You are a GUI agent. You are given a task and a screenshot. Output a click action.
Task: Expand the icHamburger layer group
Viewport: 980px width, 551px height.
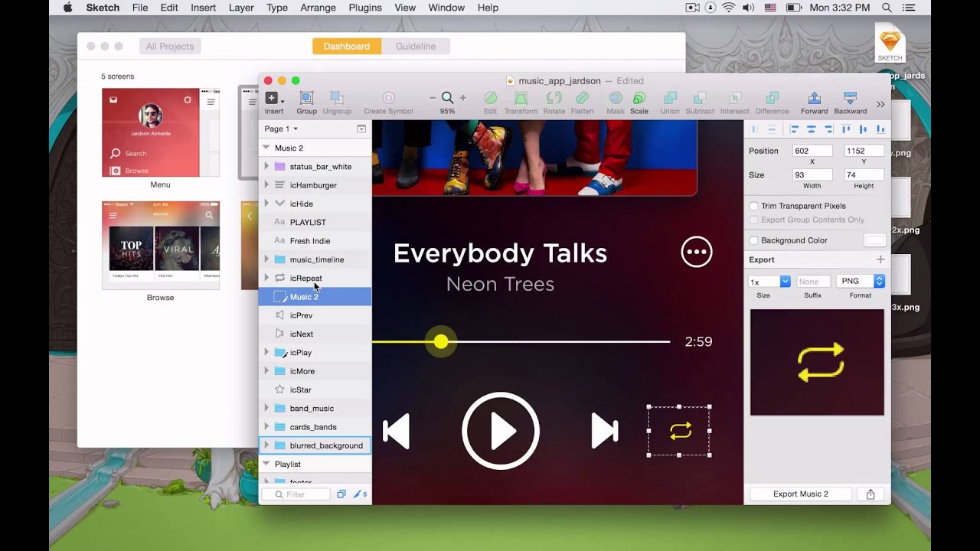click(x=266, y=185)
